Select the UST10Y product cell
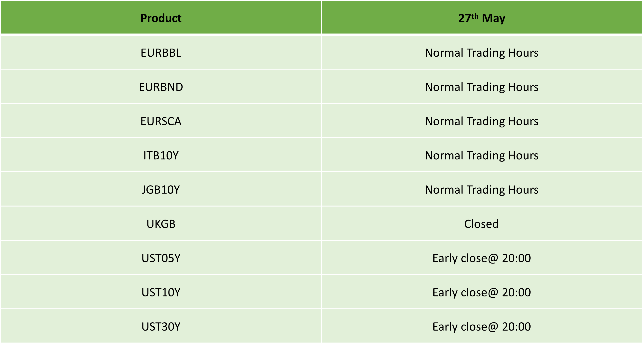 (x=161, y=292)
